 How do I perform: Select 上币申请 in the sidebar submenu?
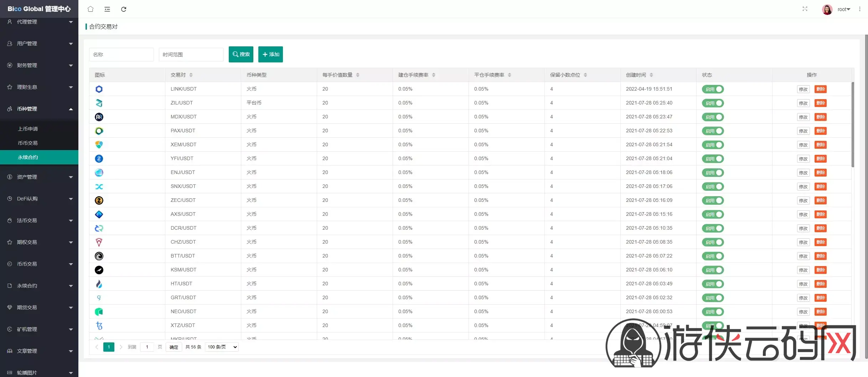28,129
